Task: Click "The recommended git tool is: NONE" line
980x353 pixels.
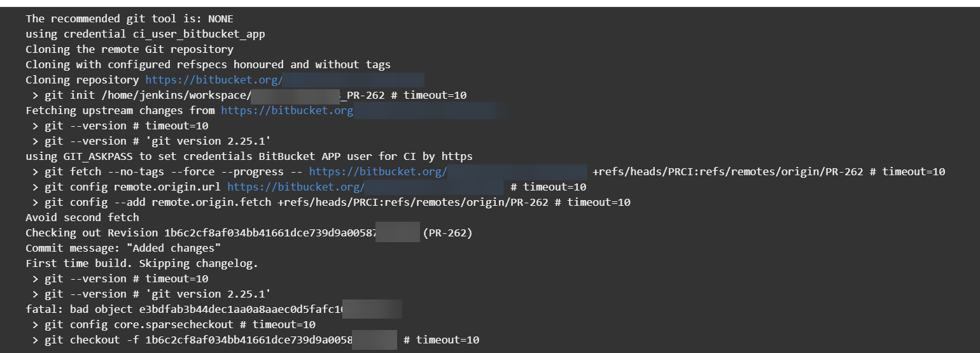Action: (x=129, y=18)
